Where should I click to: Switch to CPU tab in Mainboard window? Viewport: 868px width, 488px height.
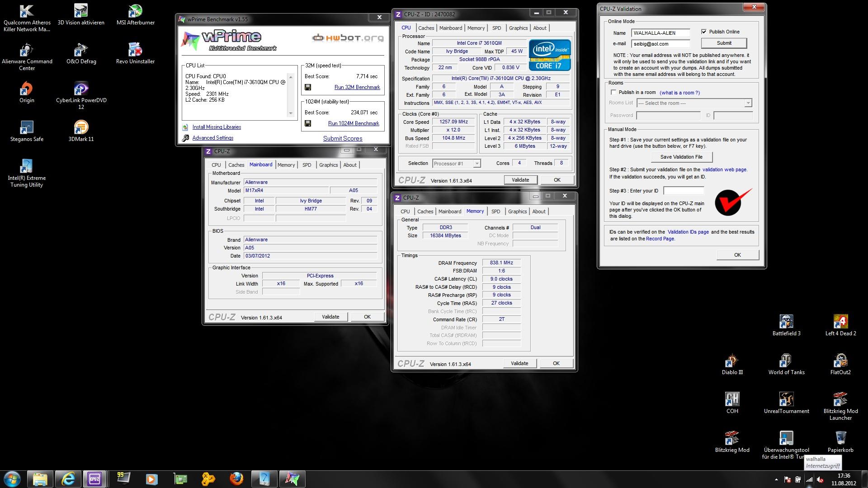(217, 165)
